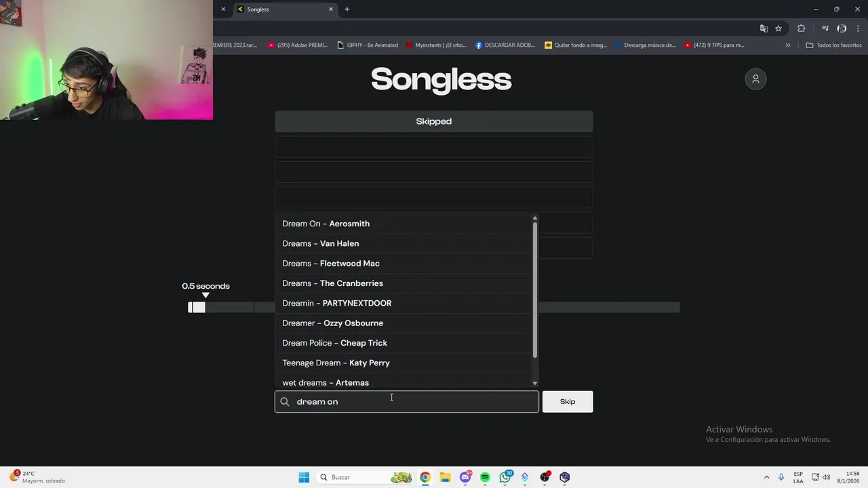Open OBS Studio from the taskbar
Viewport: 868px width, 488px height.
point(545,477)
